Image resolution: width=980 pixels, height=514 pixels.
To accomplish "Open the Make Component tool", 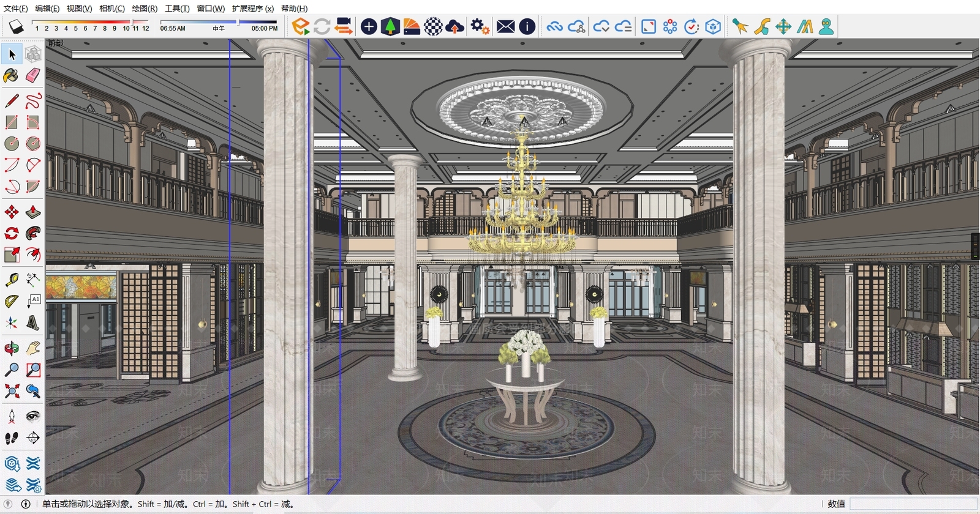I will 33,54.
